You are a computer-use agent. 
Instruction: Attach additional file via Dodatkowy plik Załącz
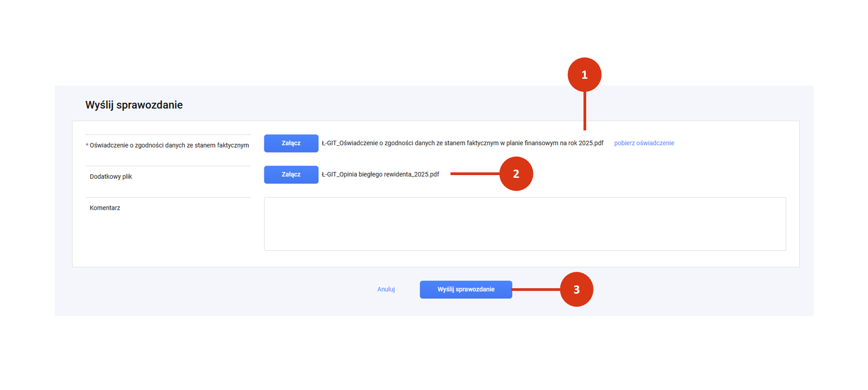click(291, 175)
